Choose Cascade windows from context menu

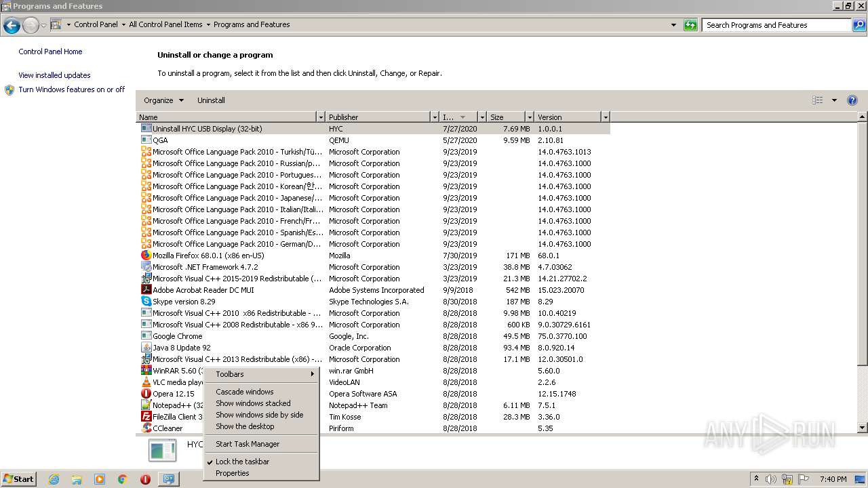(x=260, y=392)
